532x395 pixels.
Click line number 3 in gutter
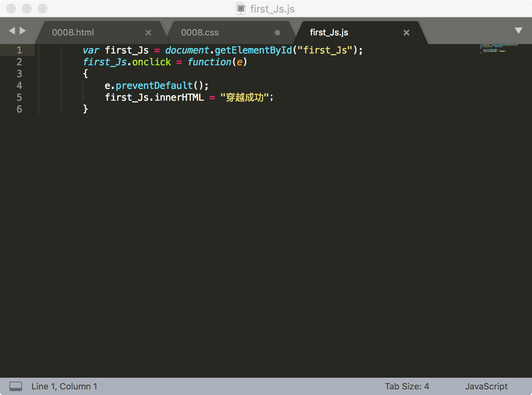coord(19,74)
